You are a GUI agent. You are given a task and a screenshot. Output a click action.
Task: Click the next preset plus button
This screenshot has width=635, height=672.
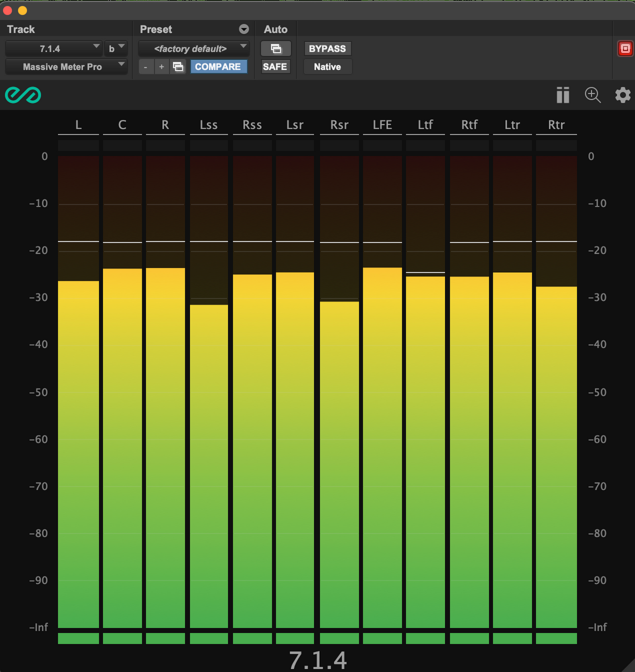[x=161, y=67]
